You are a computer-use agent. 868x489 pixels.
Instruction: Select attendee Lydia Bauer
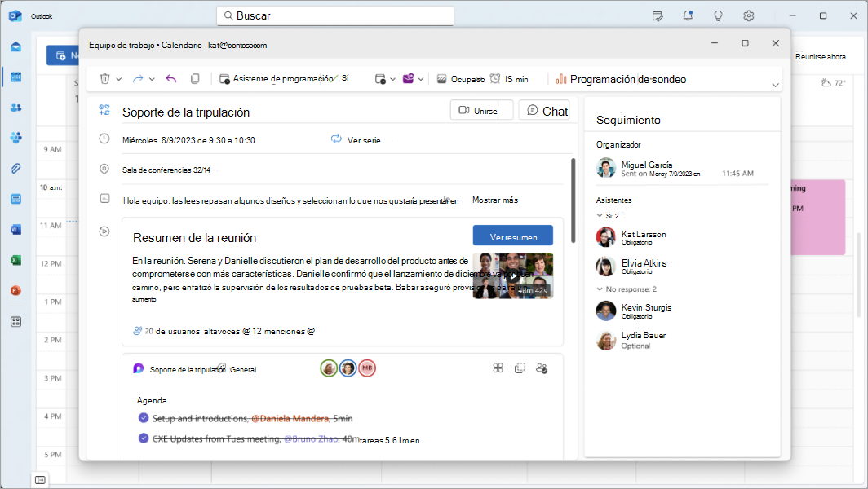[631, 340]
